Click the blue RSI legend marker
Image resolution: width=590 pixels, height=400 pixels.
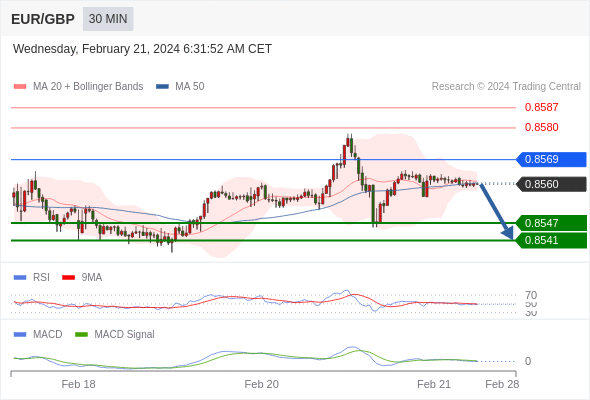click(20, 278)
